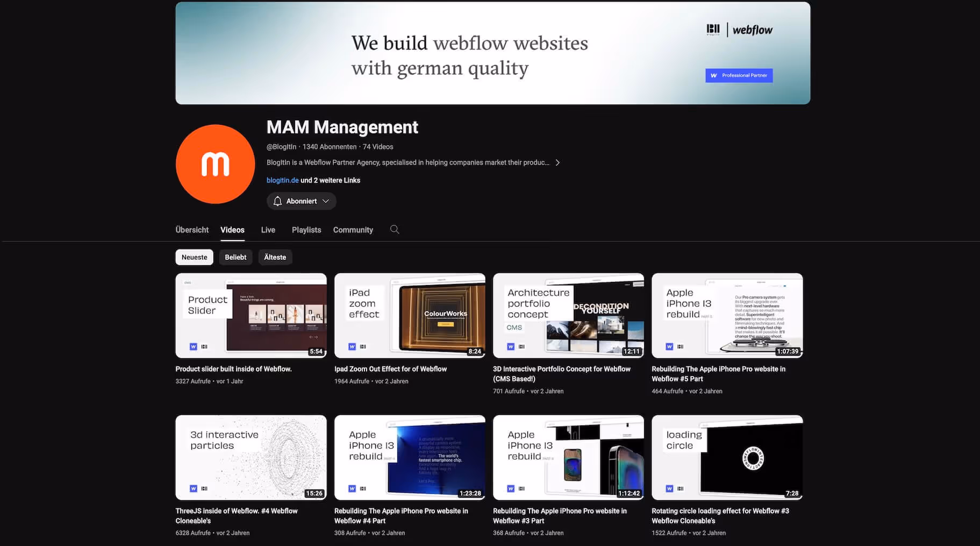Open the 1:12:42 Apple iPhone 13 rebuild thumbnail
Image resolution: width=980 pixels, height=546 pixels.
tap(568, 457)
